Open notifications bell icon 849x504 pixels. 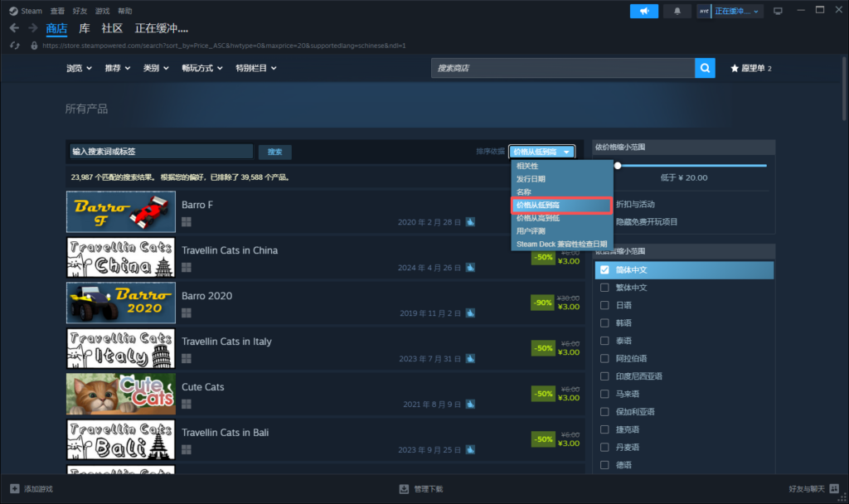(x=677, y=11)
